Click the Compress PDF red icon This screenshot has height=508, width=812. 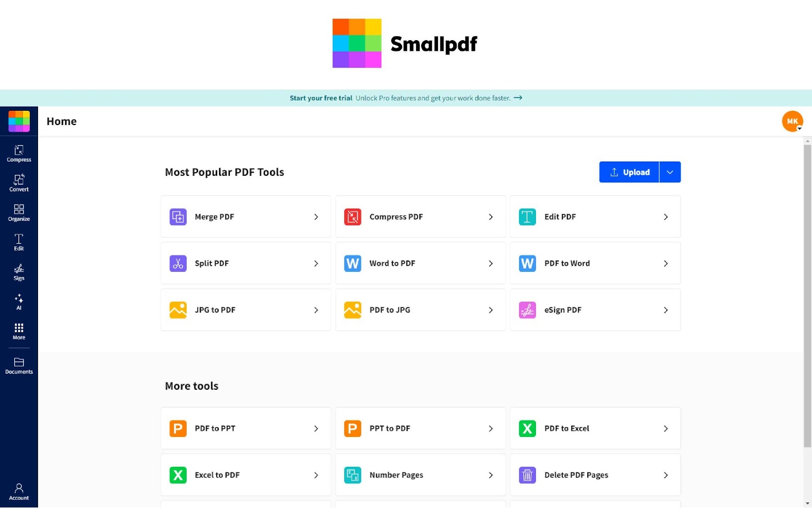click(353, 217)
